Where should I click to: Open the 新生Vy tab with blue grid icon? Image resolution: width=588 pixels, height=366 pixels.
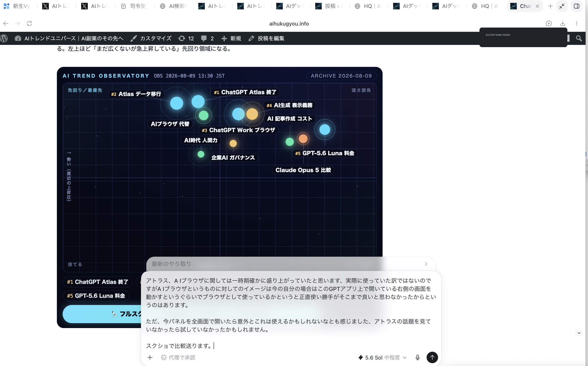click(x=17, y=6)
